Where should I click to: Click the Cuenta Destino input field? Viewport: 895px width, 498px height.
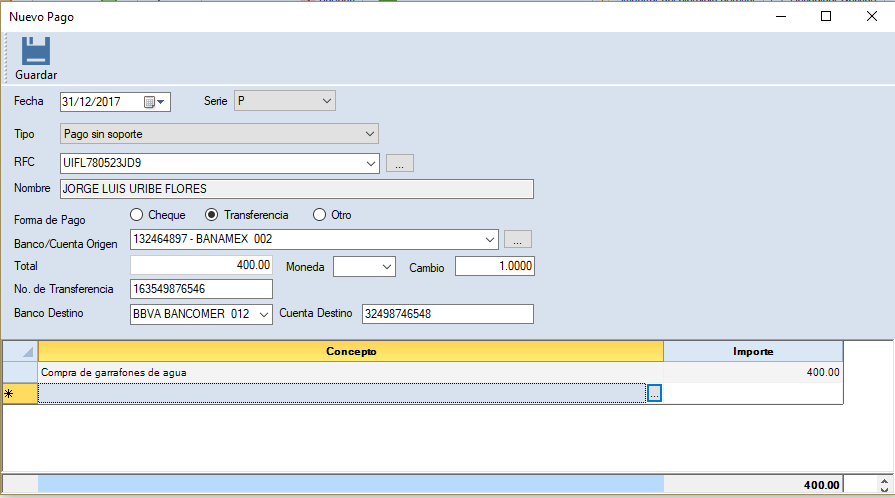click(x=447, y=314)
